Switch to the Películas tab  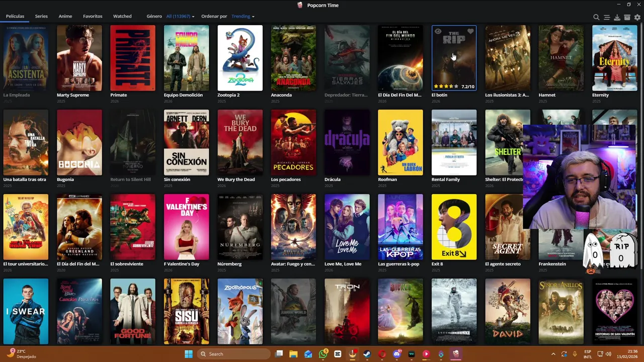[15, 16]
